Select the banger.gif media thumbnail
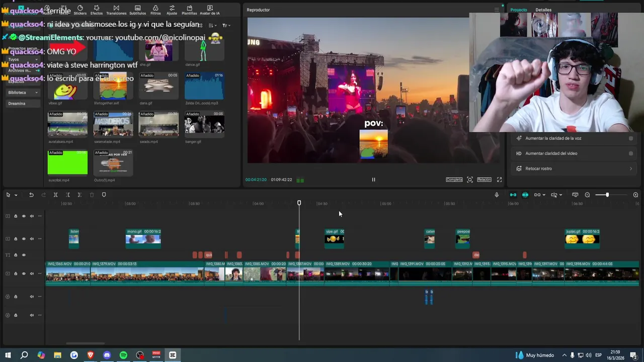This screenshot has width=644, height=362. point(204,125)
